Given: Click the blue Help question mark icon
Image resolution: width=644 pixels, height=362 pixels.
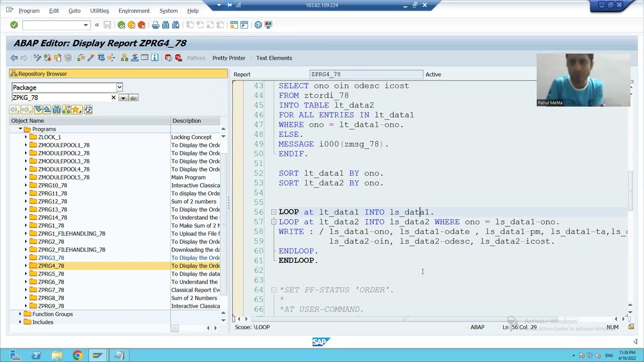Looking at the screenshot, I should (258, 25).
